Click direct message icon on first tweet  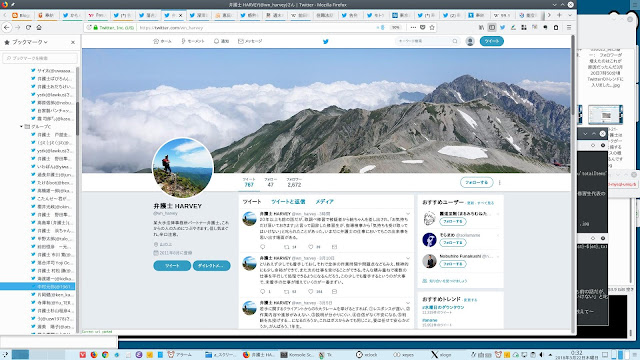pyautogui.click(x=334, y=247)
